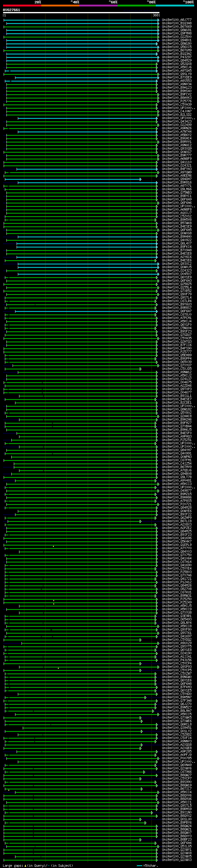Image resolution: width=197 pixels, height=868 pixels.
Task: Open hit UniRef100_B9FKI4
Action: (176, 247)
